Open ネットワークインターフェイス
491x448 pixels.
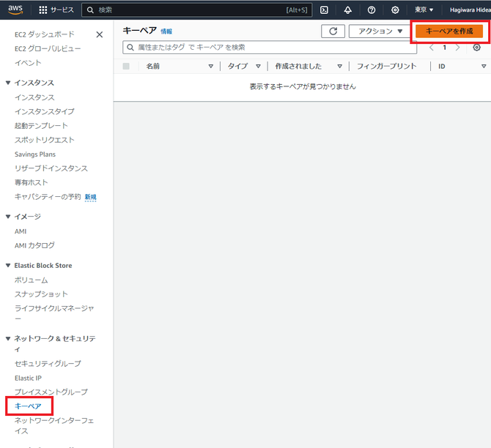click(x=54, y=425)
